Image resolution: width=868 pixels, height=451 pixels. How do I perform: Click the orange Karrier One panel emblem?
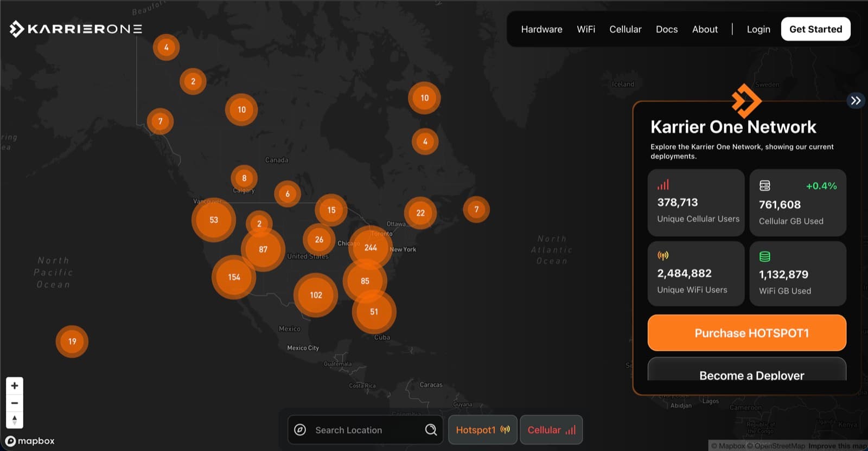point(746,100)
